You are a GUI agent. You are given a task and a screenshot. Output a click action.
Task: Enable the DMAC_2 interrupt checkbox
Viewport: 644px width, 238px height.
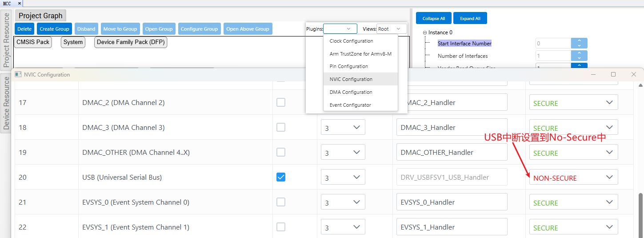[281, 102]
